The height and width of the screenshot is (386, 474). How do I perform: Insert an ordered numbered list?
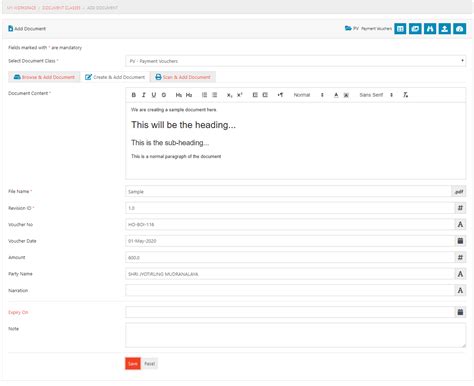point(204,95)
